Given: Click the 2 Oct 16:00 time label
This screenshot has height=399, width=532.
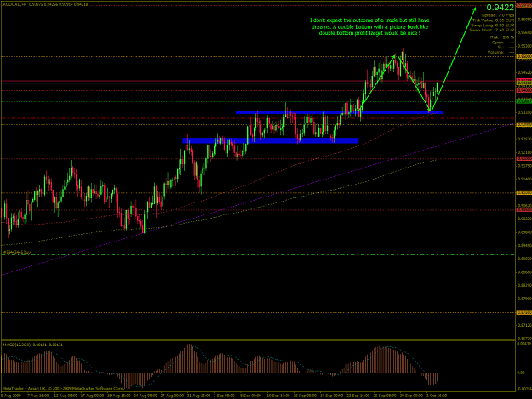Looking at the screenshot, I should point(437,396).
